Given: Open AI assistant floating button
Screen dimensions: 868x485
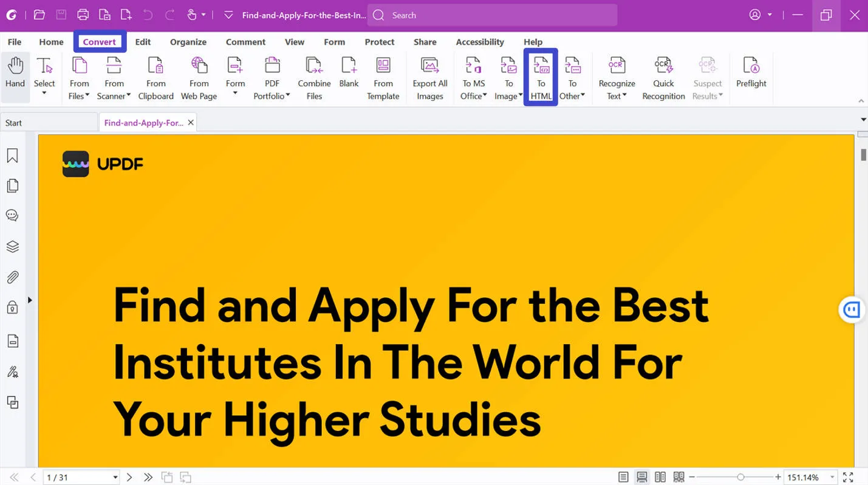Looking at the screenshot, I should point(852,310).
